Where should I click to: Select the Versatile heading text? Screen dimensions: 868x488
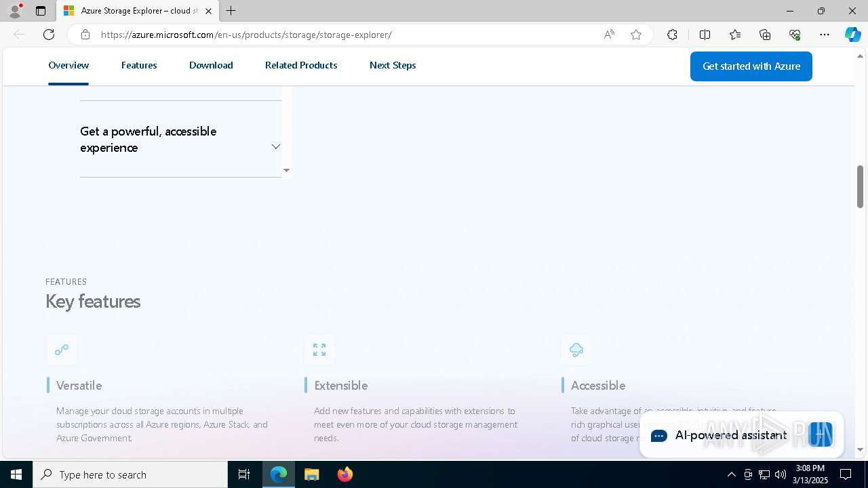pyautogui.click(x=79, y=386)
